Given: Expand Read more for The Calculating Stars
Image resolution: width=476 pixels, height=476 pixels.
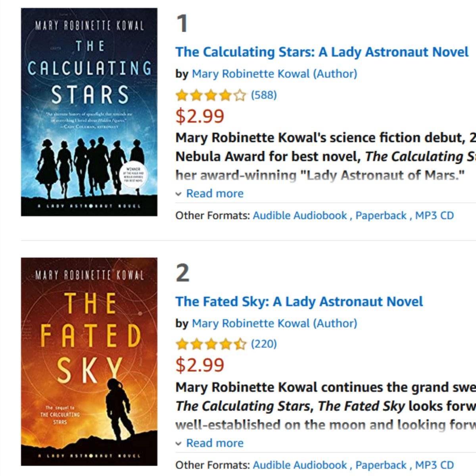Looking at the screenshot, I should 215,194.
